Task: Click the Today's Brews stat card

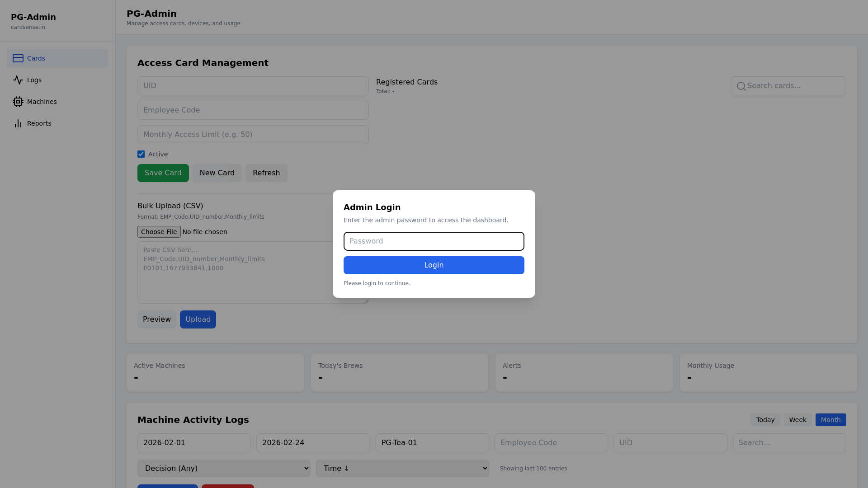Action: pos(400,373)
